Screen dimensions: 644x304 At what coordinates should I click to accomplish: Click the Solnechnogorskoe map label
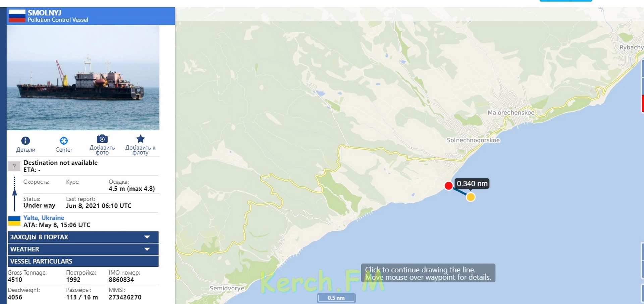click(473, 140)
